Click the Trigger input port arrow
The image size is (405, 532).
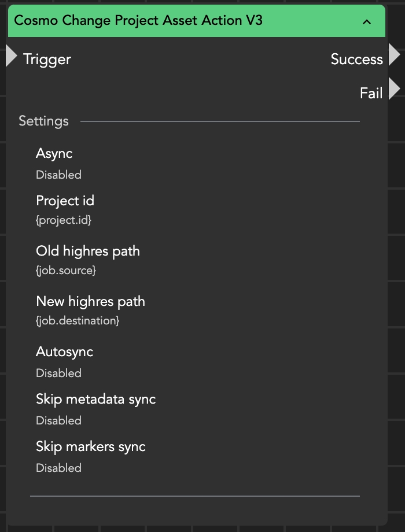(x=12, y=56)
